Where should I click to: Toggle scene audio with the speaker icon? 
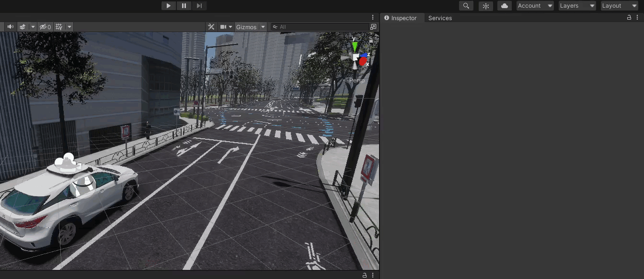(x=10, y=27)
